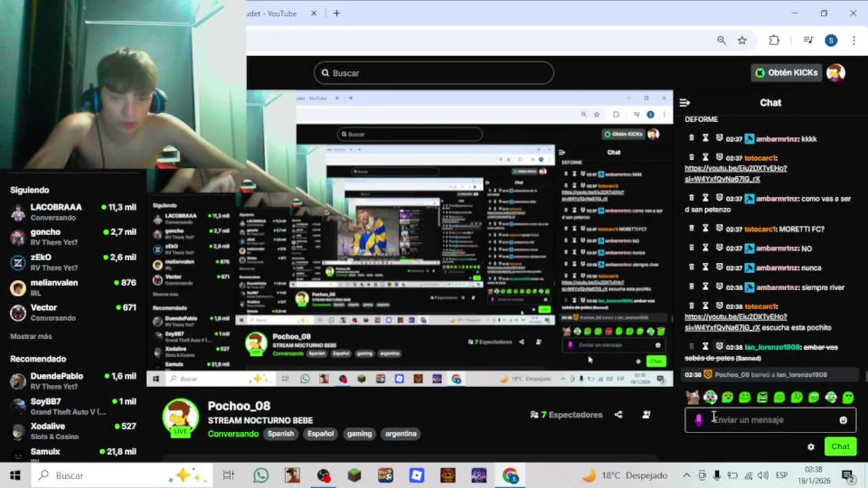Screen dimensions: 868x488
Task: Ban the author of the 'kkkk' message
Action: (719, 138)
